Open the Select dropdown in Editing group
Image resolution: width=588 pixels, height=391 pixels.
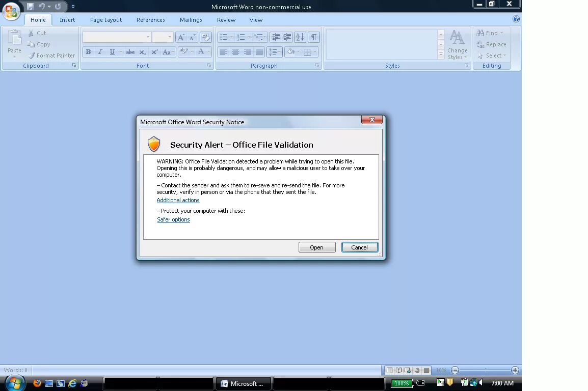[491, 55]
